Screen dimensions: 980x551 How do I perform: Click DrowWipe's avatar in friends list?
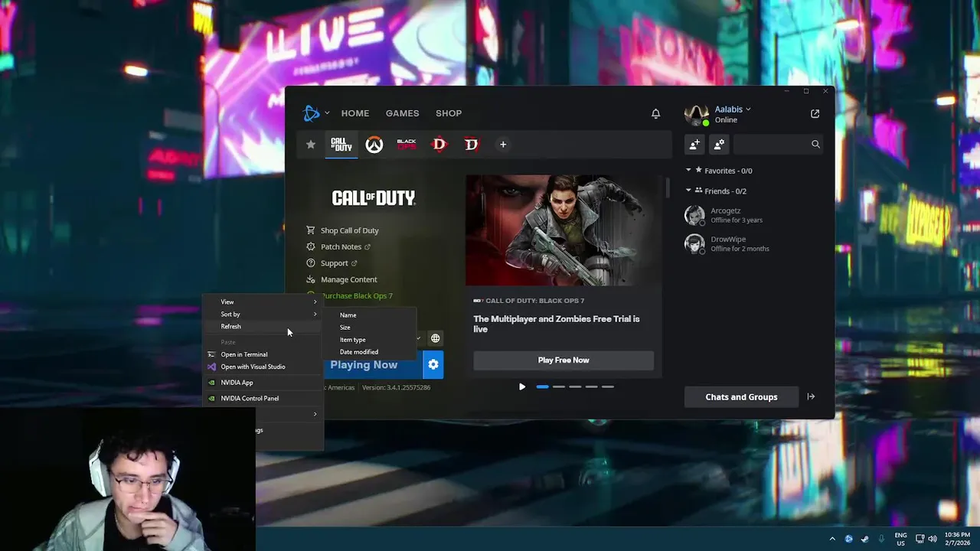(694, 243)
